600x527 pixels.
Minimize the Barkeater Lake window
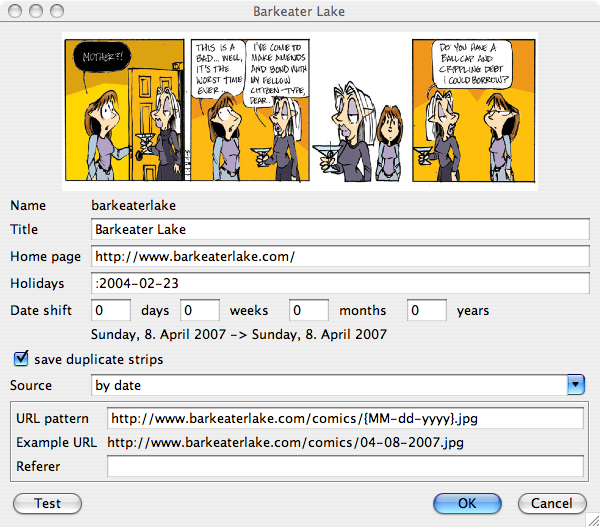pos(36,11)
